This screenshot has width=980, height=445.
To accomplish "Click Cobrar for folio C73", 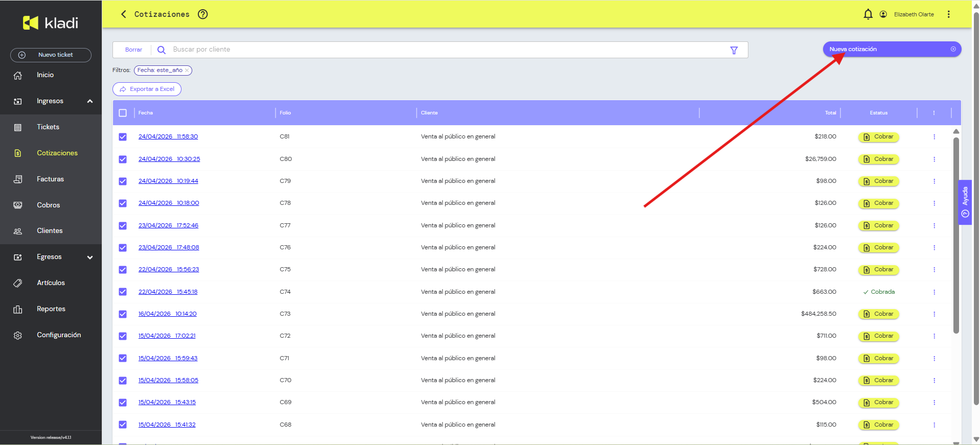I will (x=878, y=314).
